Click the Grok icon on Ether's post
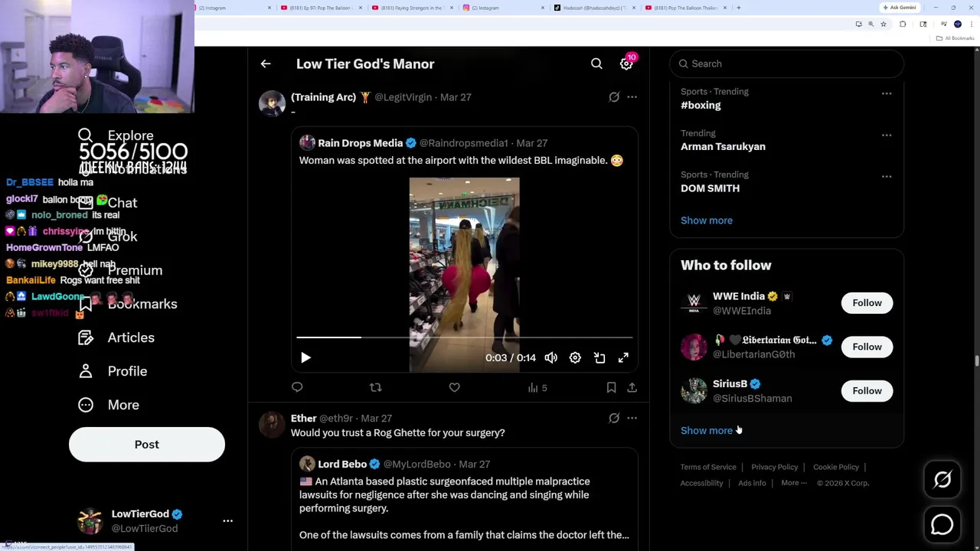The height and width of the screenshot is (551, 980). click(614, 419)
